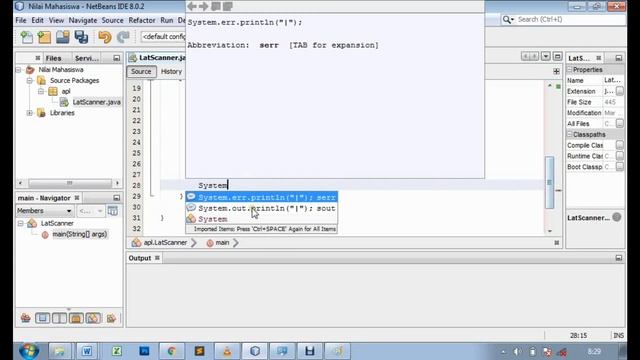Collapse the apl package node
Viewport: 640px width, 360px height.
(x=40, y=91)
